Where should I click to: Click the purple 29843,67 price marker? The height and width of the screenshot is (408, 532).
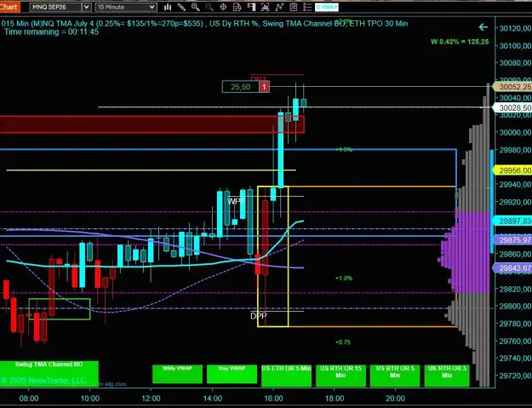(x=513, y=268)
